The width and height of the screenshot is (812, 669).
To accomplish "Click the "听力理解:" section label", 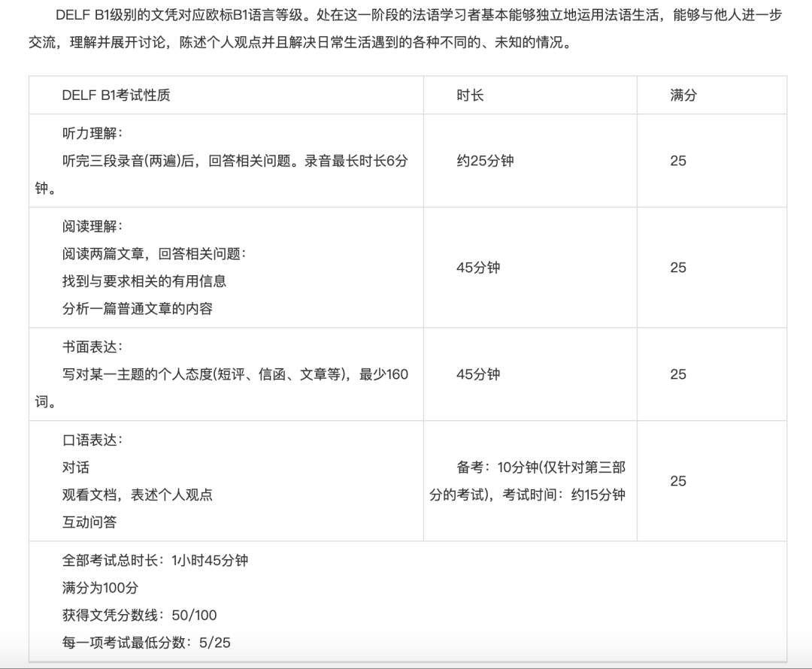I will click(92, 134).
